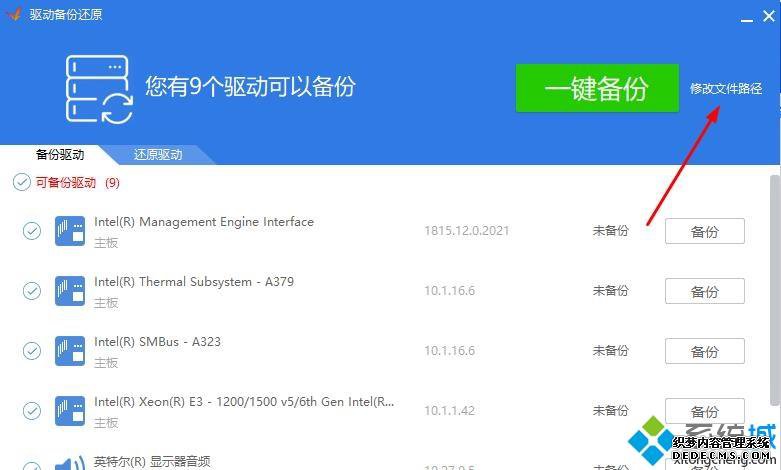This screenshot has width=781, height=470.
Task: Click driver name Intel(R) Thermal Subsystem - A379
Action: (x=194, y=282)
